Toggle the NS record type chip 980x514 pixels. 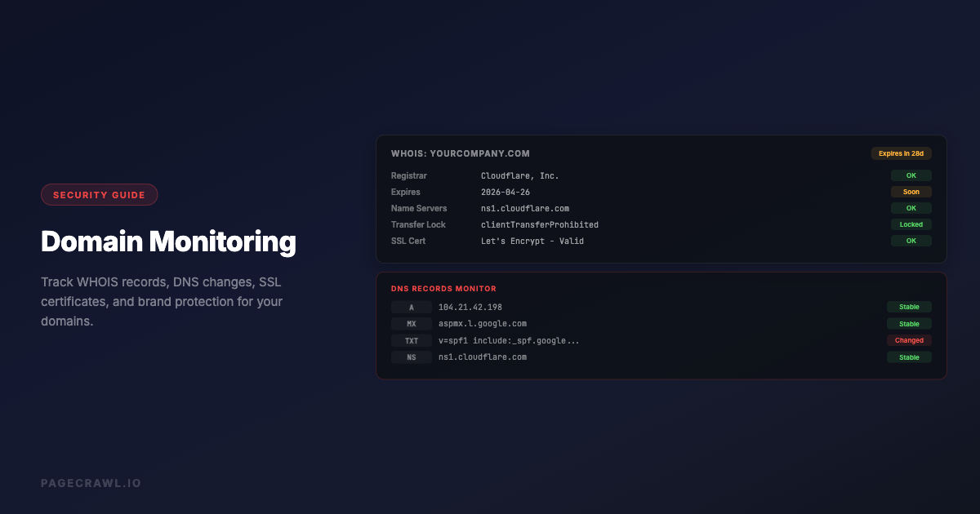412,357
